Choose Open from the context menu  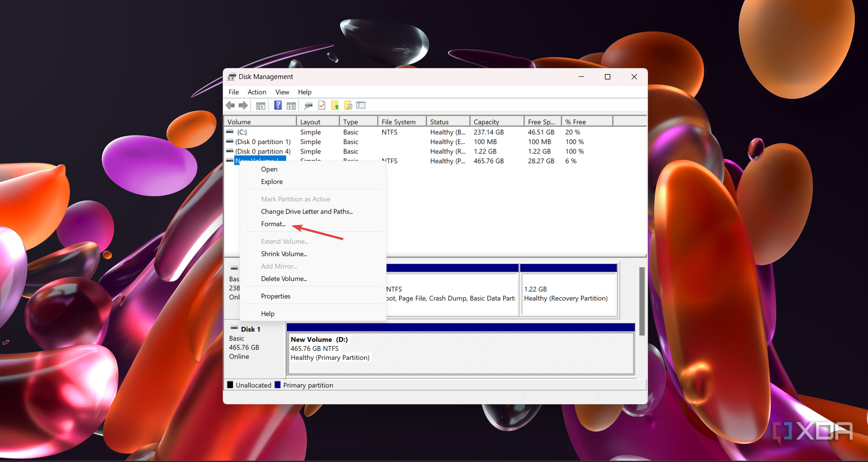click(x=313, y=169)
